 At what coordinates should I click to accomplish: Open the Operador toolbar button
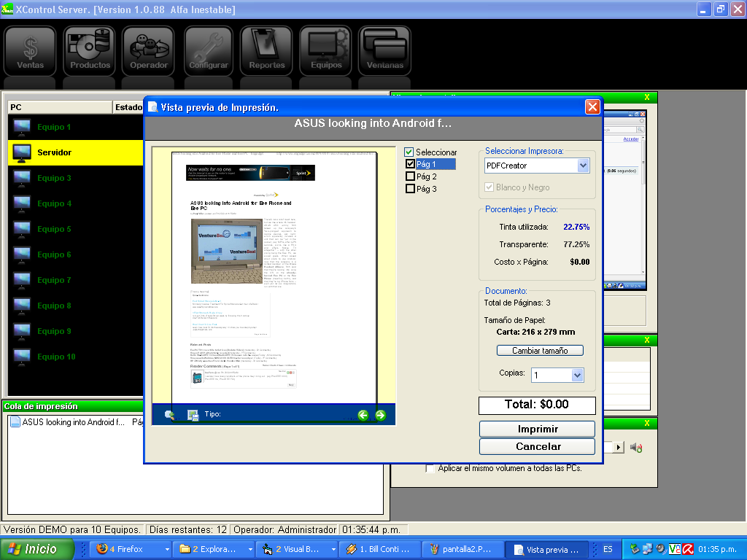[x=149, y=51]
